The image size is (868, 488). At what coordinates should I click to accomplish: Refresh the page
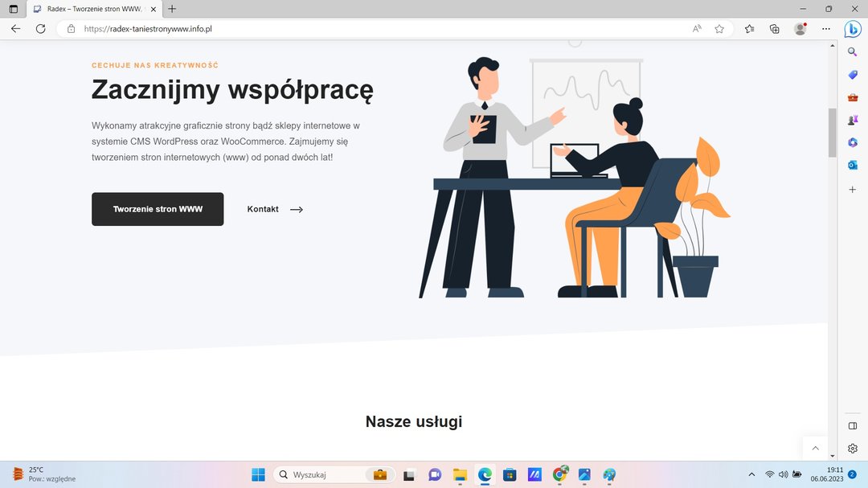pos(40,29)
